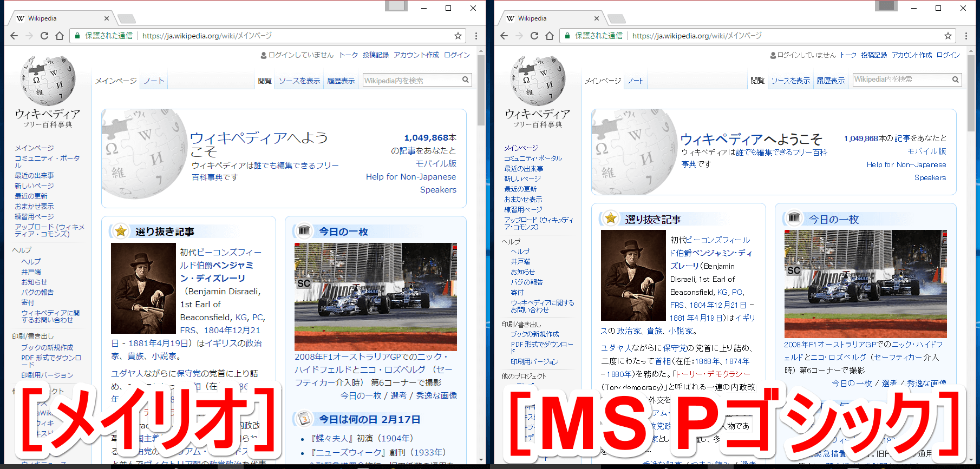Open 履歴表示 tab in left window
The width and height of the screenshot is (980, 469).
[x=341, y=81]
